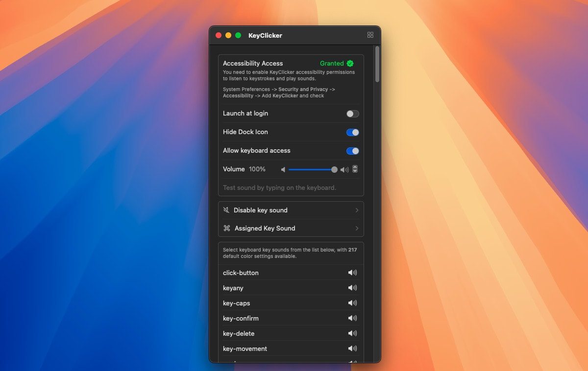Play the key-movement sound preview

tap(352, 348)
